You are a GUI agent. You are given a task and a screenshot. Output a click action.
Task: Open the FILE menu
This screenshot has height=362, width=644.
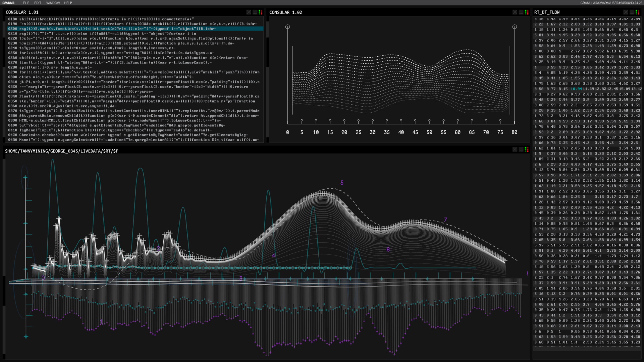[x=26, y=3]
